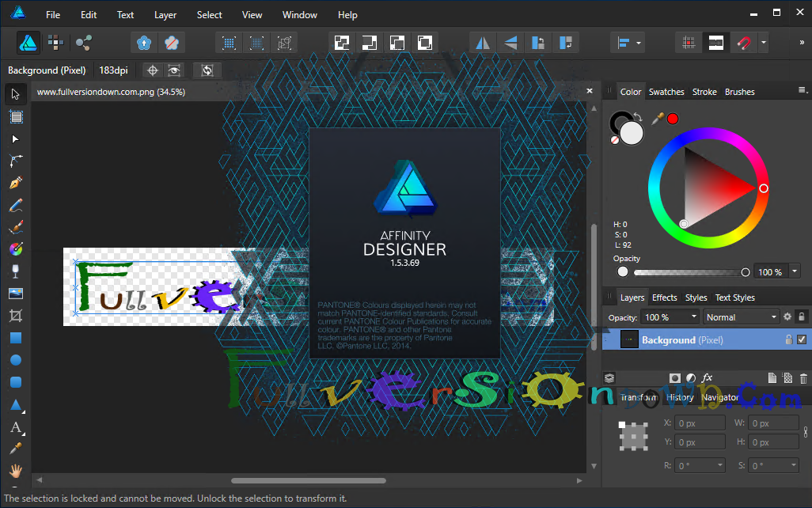Delete layer with trash icon
Viewport: 812px width, 508px height.
pyautogui.click(x=803, y=378)
